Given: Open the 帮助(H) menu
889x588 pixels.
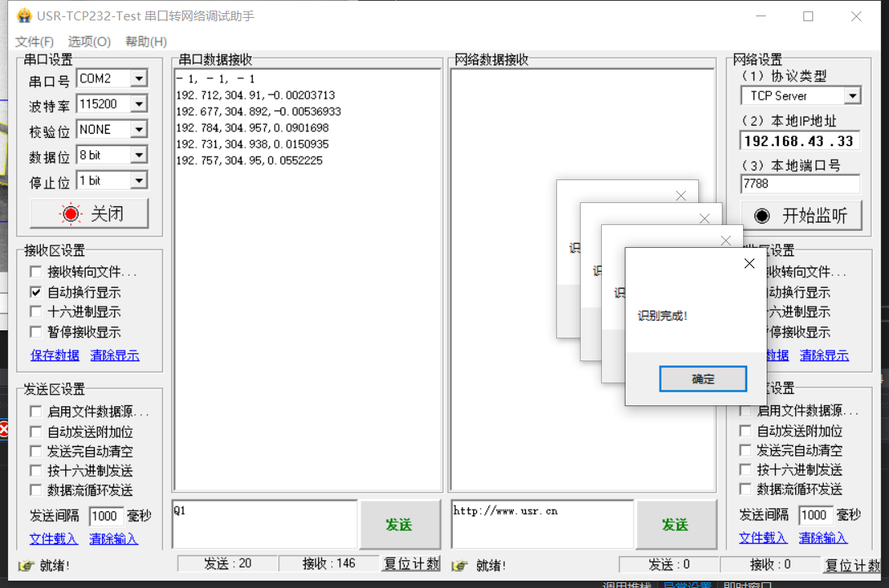Looking at the screenshot, I should point(146,42).
